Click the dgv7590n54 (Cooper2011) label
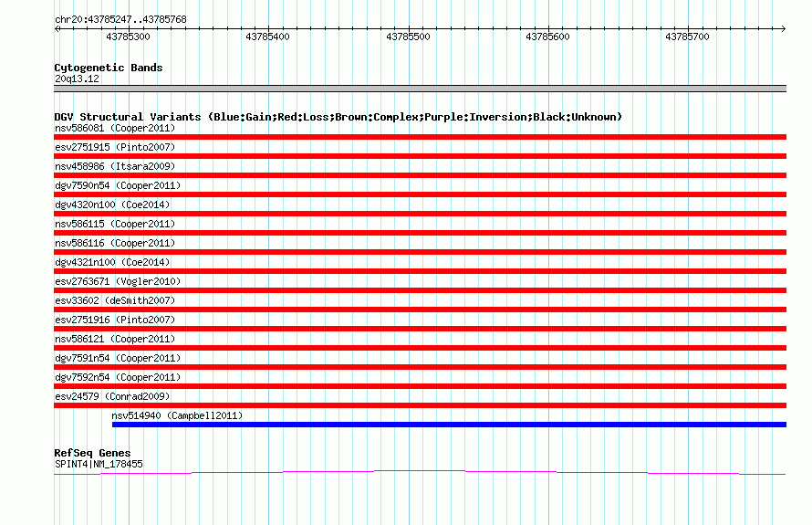Screen dimensions: 812x525 (x=118, y=185)
